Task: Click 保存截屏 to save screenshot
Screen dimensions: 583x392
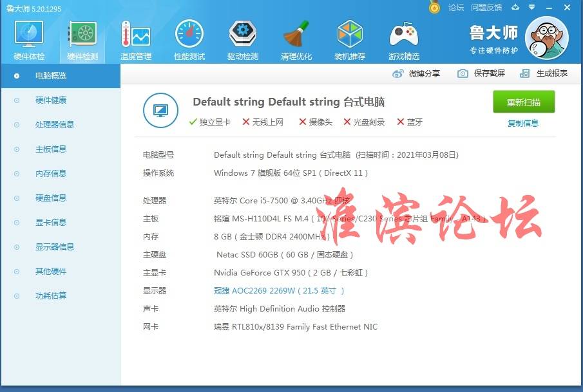Action: [481, 73]
